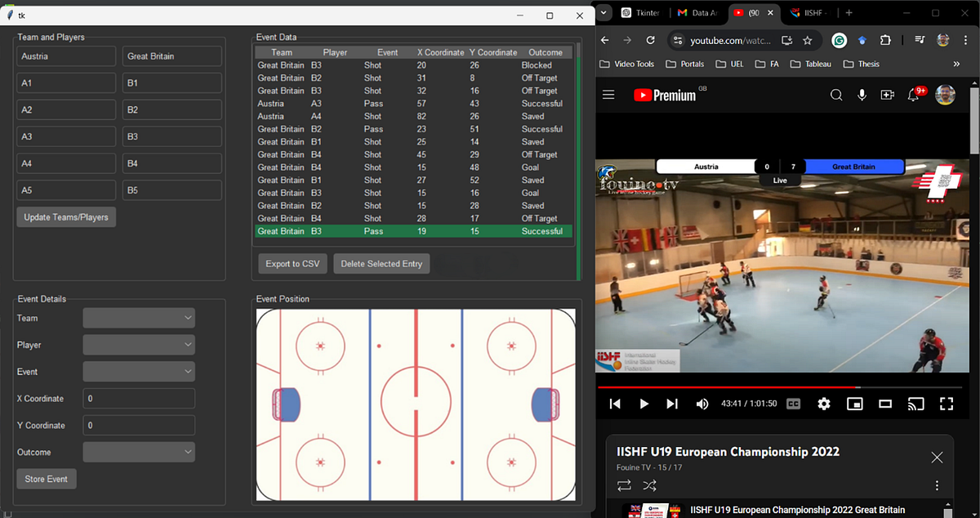980x518 pixels.
Task: Activate YouTube voice search microphone
Action: (862, 95)
